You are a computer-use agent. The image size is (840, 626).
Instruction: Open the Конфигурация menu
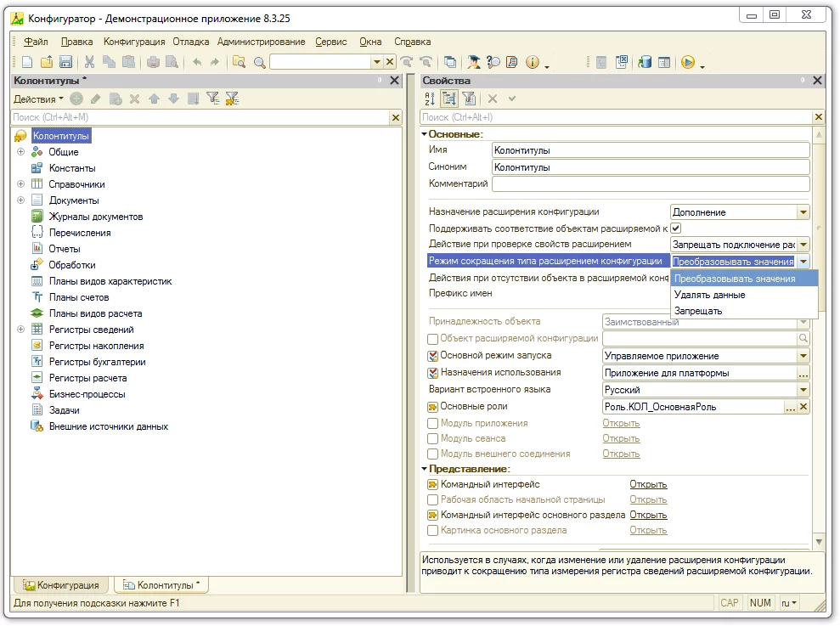pos(134,42)
